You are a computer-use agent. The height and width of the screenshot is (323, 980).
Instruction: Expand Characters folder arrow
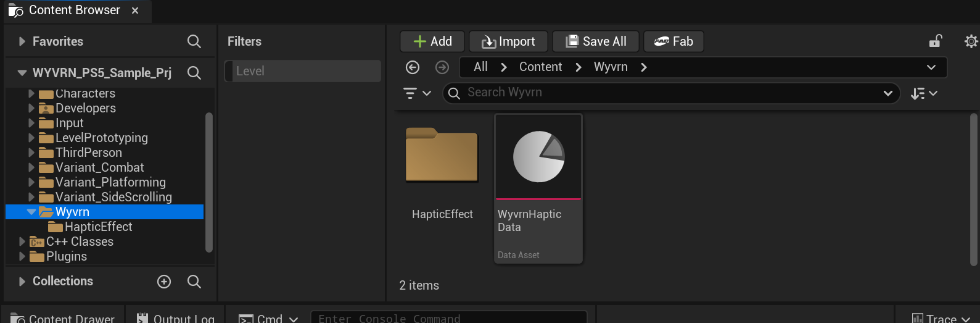(x=31, y=93)
